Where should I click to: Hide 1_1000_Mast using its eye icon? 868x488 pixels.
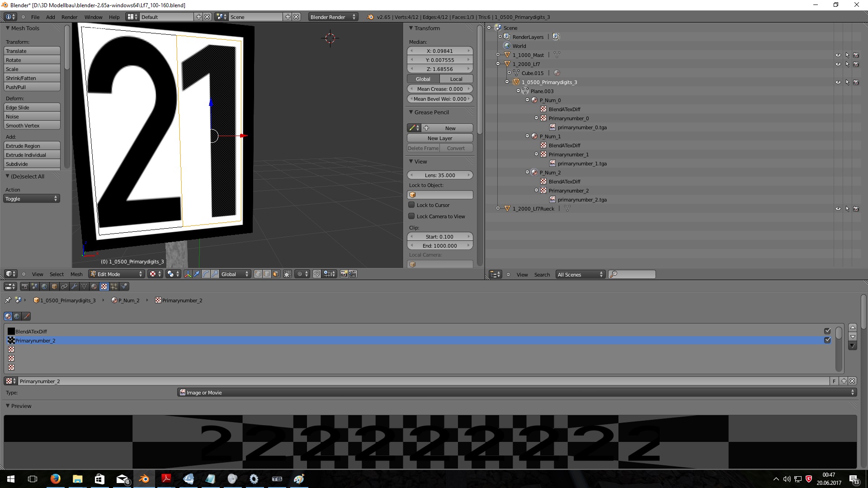(838, 55)
